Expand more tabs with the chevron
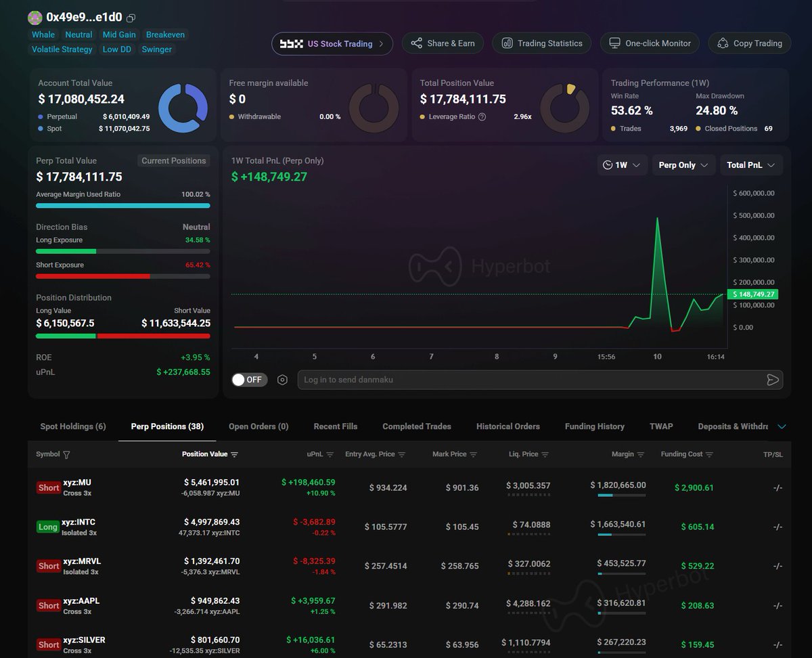The height and width of the screenshot is (658, 812). (782, 426)
